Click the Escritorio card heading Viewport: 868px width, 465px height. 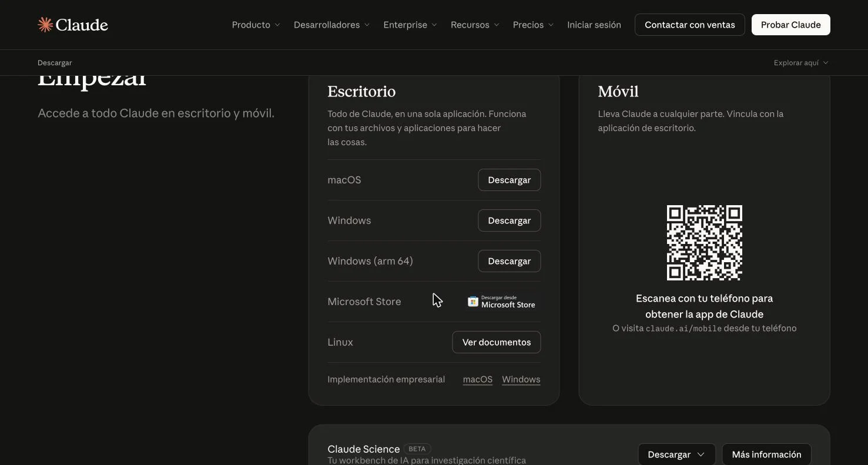point(361,92)
